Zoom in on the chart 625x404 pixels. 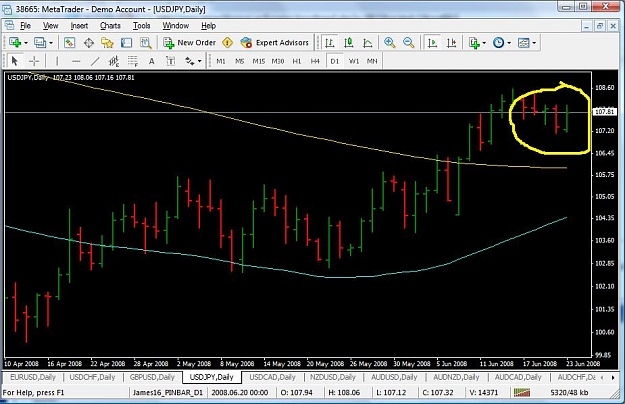pos(389,43)
